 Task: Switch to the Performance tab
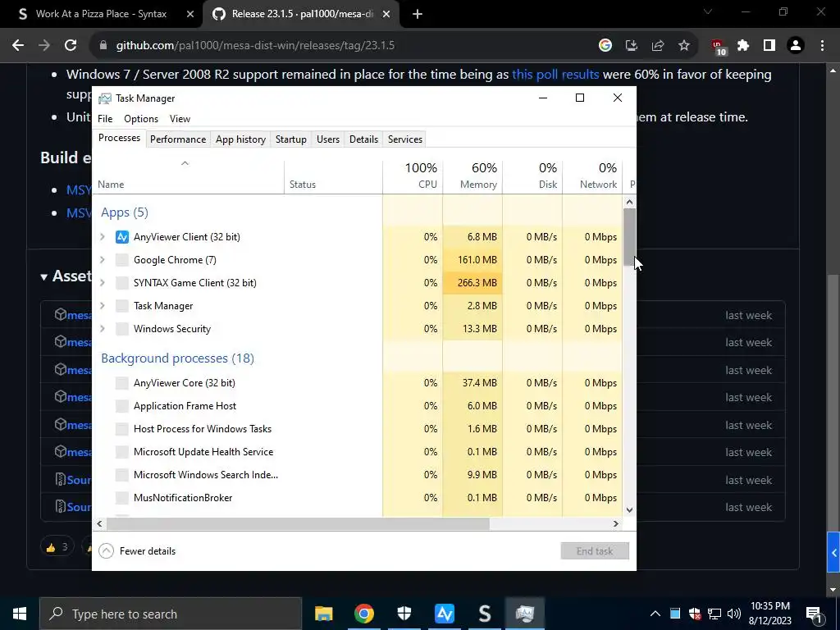click(x=178, y=139)
